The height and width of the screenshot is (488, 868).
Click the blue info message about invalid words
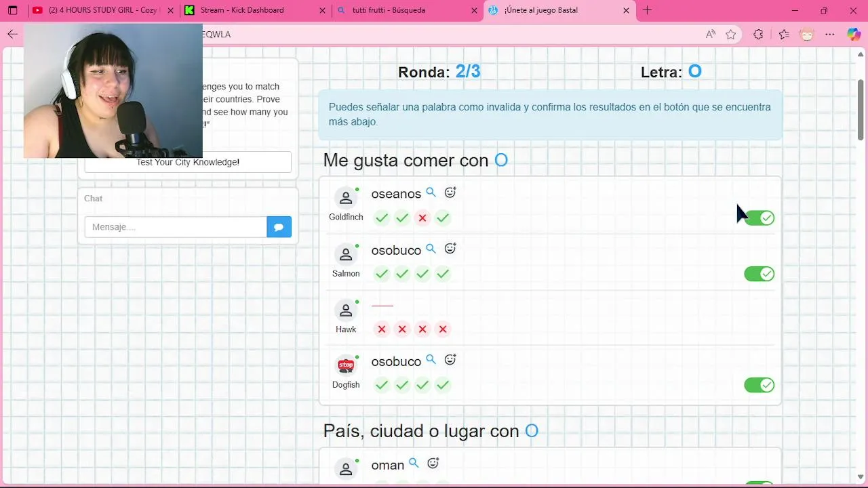[550, 115]
